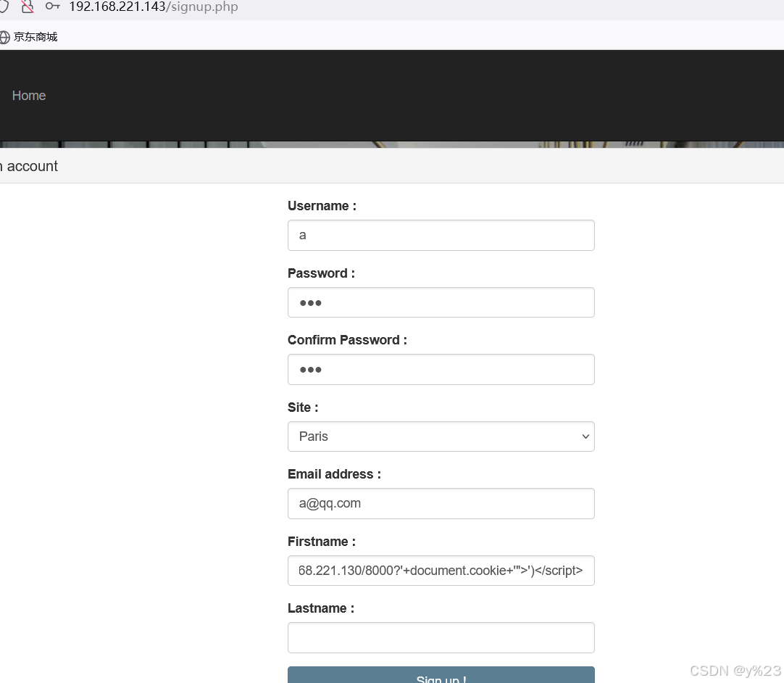Focus the Username input field
The image size is (784, 683).
pos(441,235)
